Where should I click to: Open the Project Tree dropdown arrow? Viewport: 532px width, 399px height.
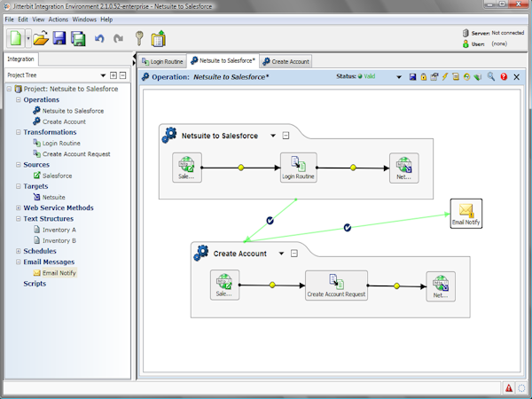[103, 75]
